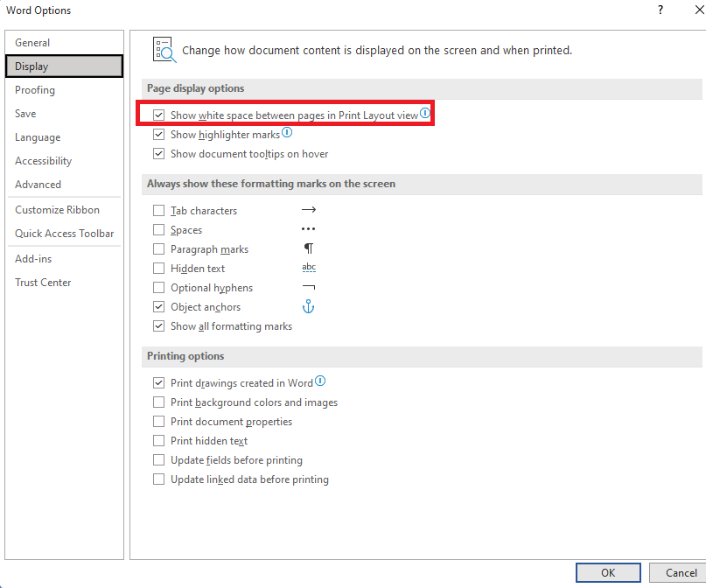Open Customize Ribbon settings

65,210
